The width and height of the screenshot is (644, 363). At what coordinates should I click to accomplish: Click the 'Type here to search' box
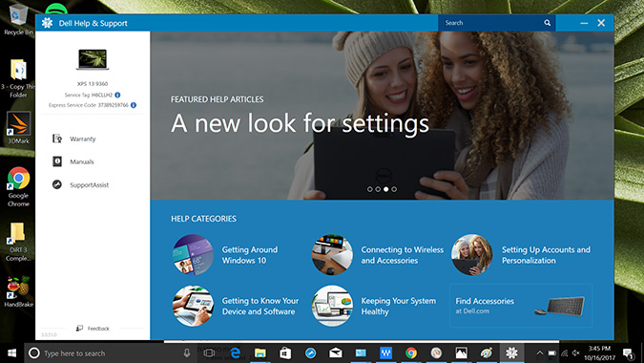pyautogui.click(x=110, y=353)
